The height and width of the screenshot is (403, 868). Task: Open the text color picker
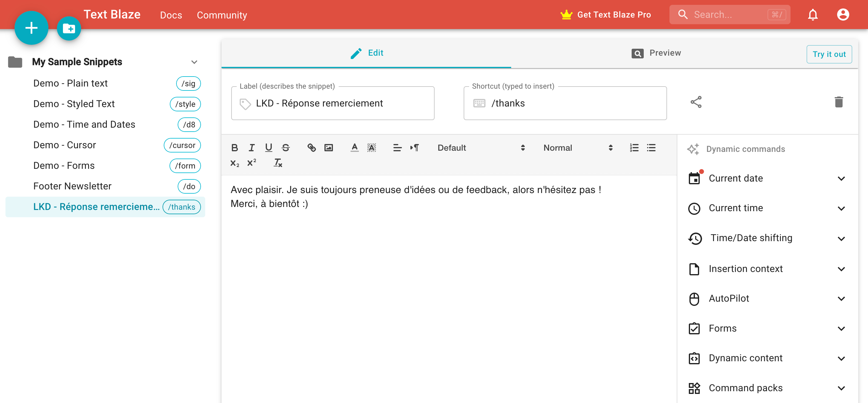click(354, 148)
